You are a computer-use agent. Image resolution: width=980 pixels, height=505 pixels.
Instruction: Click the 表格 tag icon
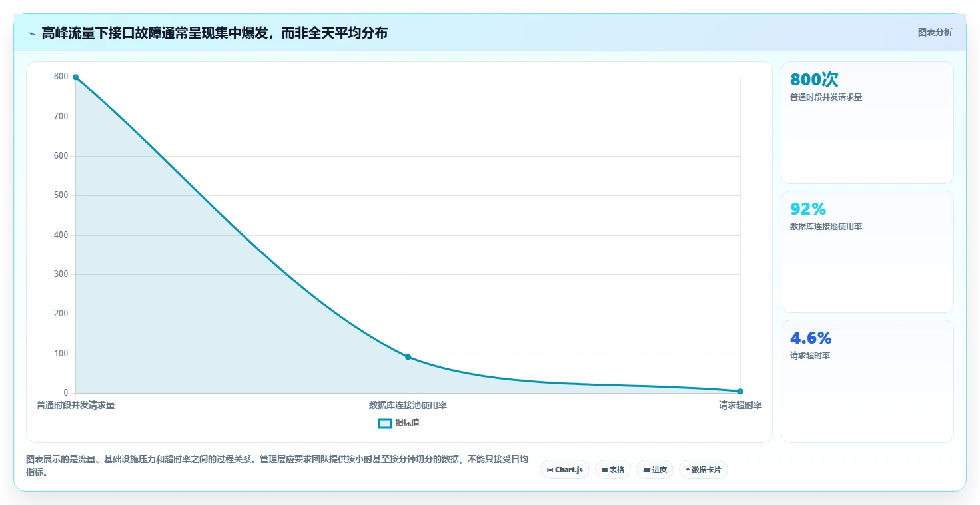(x=604, y=470)
